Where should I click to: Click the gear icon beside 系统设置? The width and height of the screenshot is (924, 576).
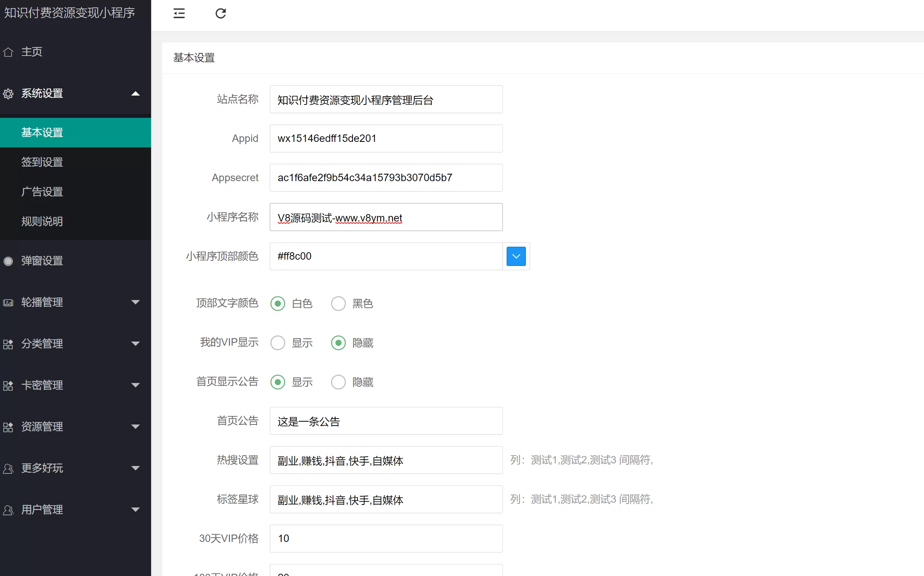(x=9, y=94)
